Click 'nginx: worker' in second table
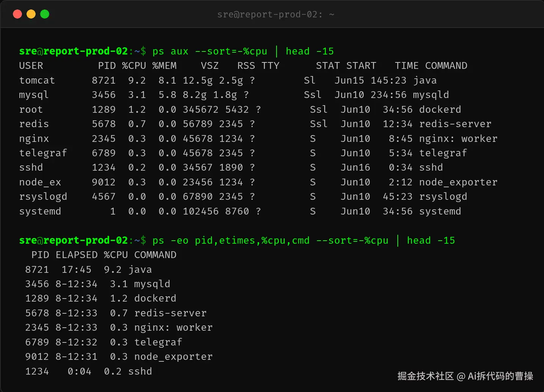This screenshot has width=544, height=392. (174, 327)
